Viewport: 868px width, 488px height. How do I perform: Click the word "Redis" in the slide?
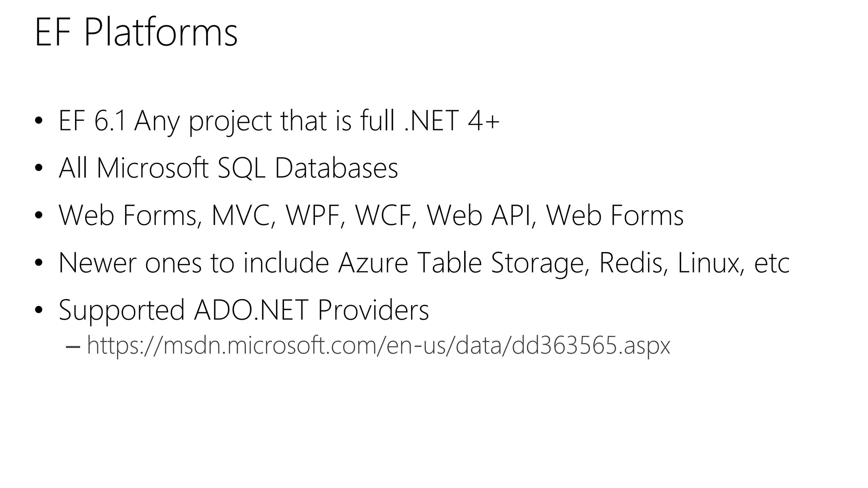(633, 263)
